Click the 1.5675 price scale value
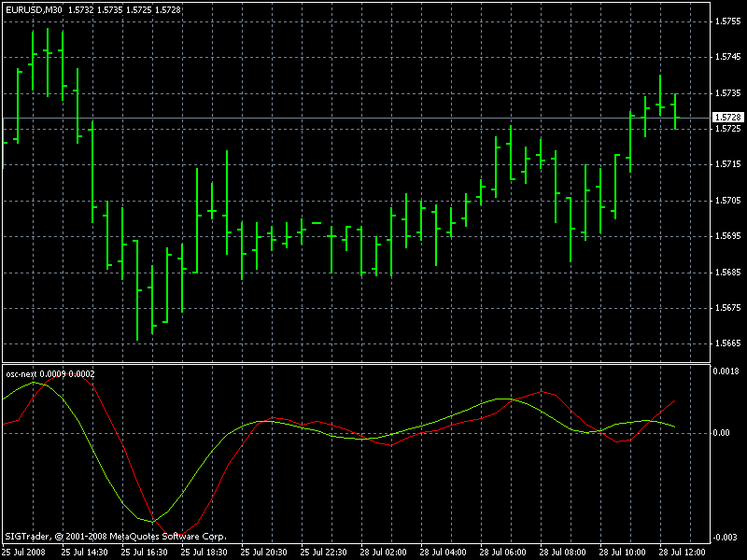747x560 pixels. point(728,308)
